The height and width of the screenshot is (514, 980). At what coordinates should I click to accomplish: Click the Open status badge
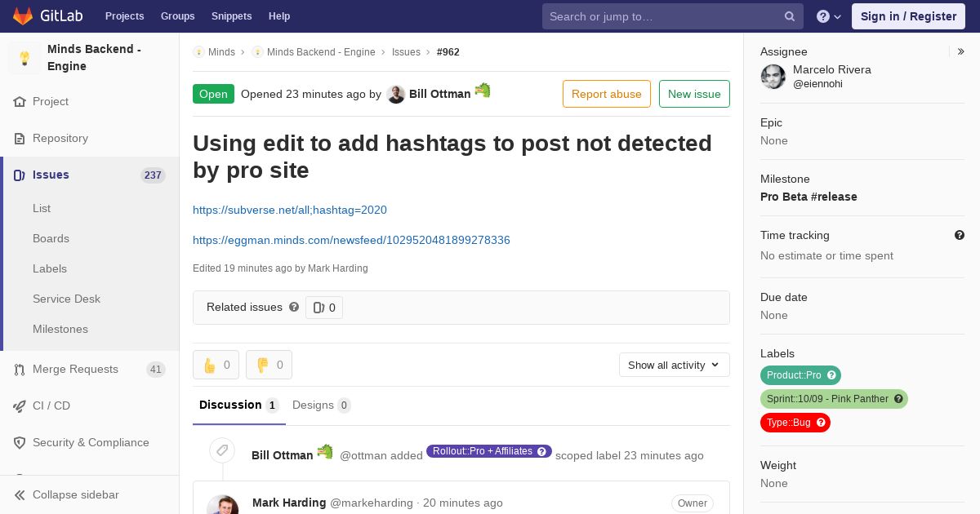pos(213,94)
